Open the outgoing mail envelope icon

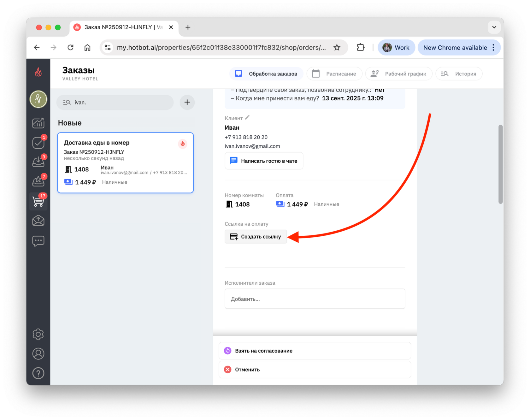(x=38, y=221)
